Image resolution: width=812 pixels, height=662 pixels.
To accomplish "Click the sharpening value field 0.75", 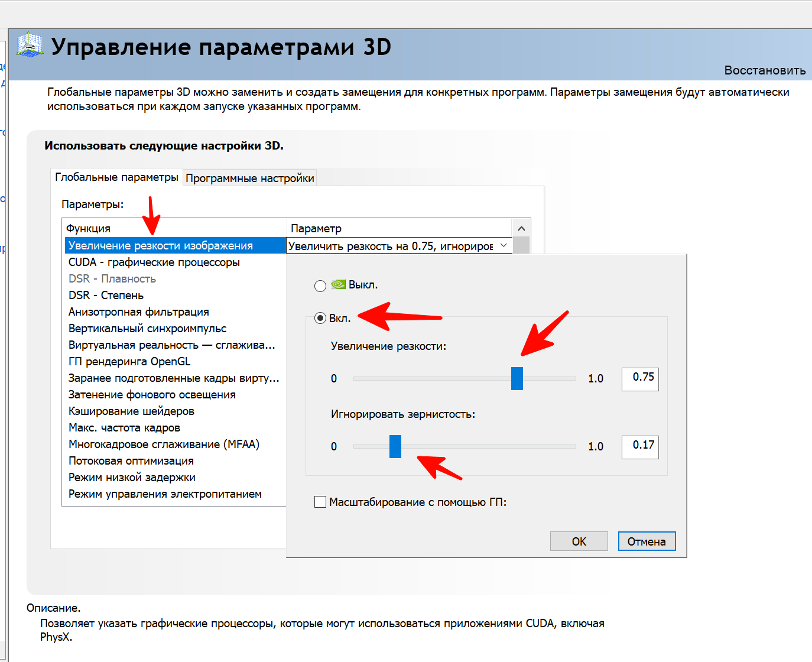I will tap(640, 379).
